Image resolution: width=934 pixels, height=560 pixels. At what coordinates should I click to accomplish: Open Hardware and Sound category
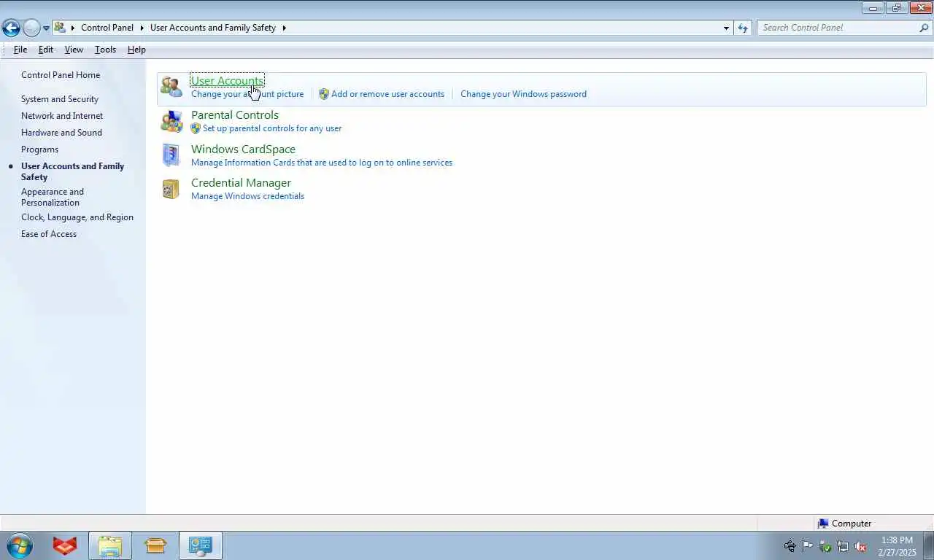coord(61,133)
